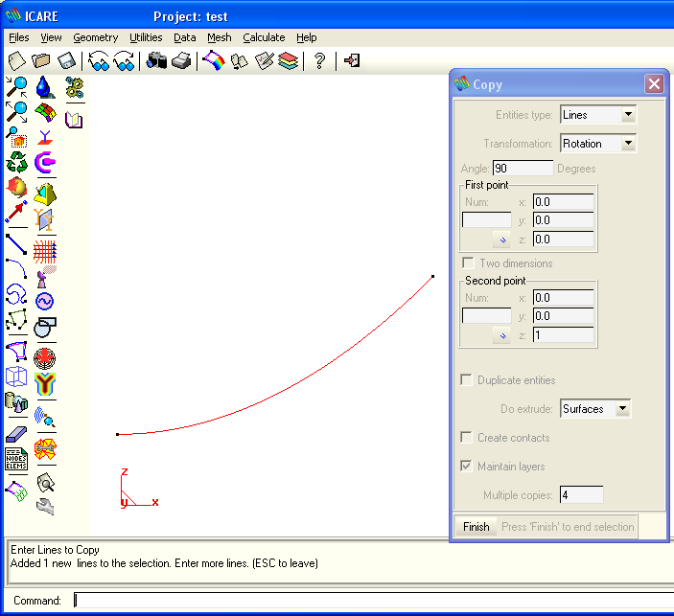Image resolution: width=674 pixels, height=616 pixels.
Task: Save project using the floppy disk icon
Action: 66,60
